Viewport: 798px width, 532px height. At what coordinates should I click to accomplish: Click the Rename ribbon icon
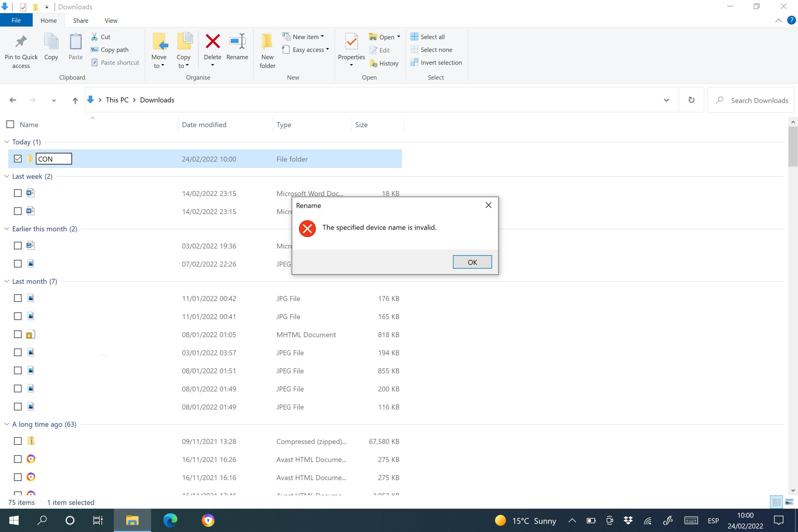pyautogui.click(x=237, y=41)
